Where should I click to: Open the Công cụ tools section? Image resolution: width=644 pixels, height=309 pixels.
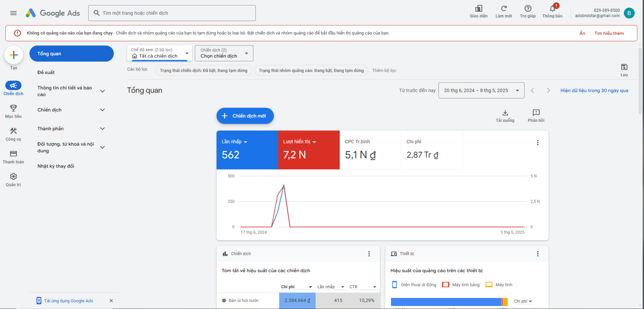[x=13, y=134]
